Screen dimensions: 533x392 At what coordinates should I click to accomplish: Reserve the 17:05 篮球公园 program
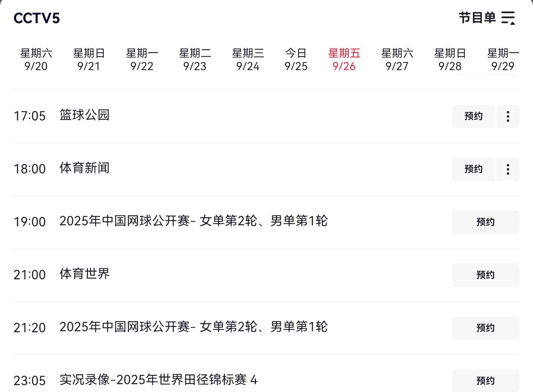473,116
